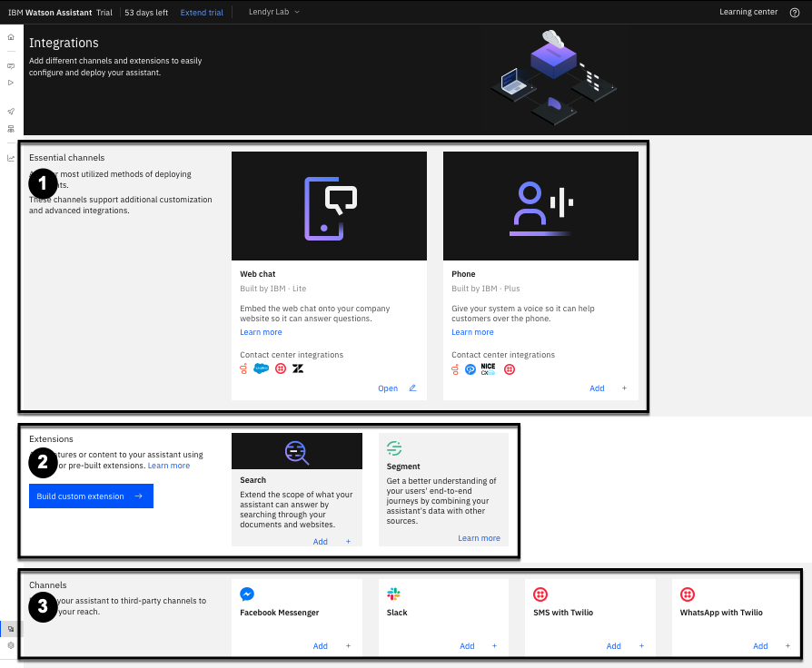Click the Phone card image

point(540,206)
